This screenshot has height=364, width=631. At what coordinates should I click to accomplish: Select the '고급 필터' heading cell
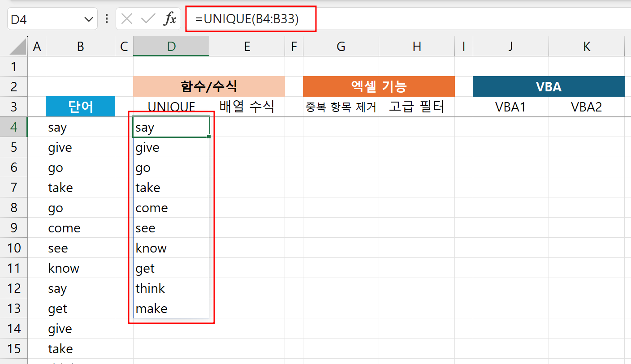click(x=417, y=107)
